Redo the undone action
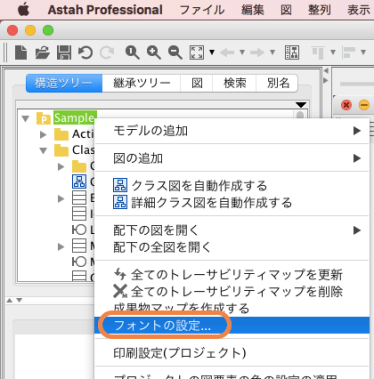This screenshot has width=374, height=379. pyautogui.click(x=107, y=53)
